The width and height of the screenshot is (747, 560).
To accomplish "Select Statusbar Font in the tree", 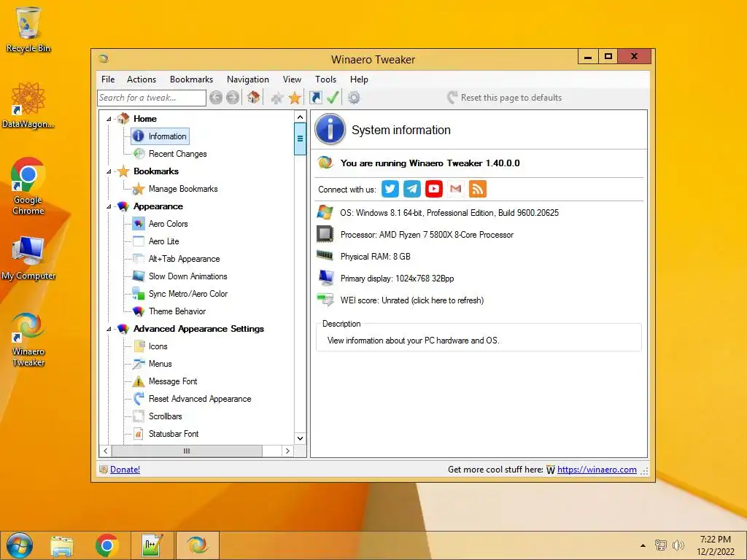I will [174, 434].
